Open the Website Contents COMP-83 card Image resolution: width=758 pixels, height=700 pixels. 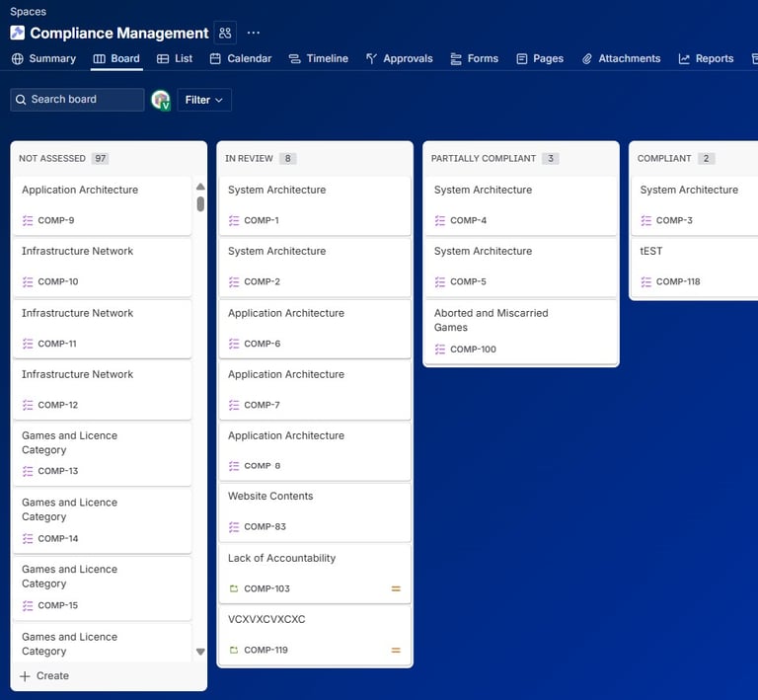315,512
